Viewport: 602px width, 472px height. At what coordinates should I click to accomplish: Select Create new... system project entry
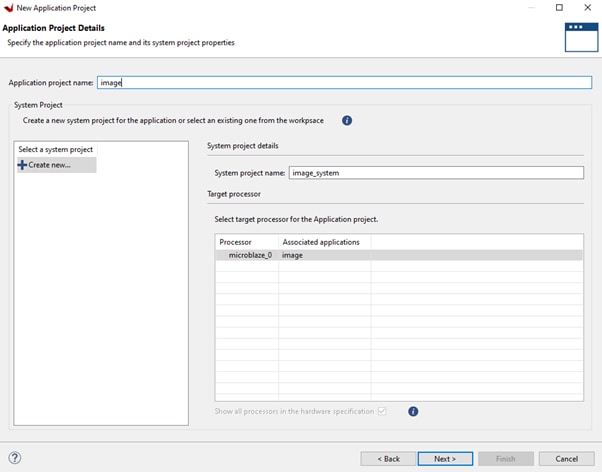(x=49, y=165)
